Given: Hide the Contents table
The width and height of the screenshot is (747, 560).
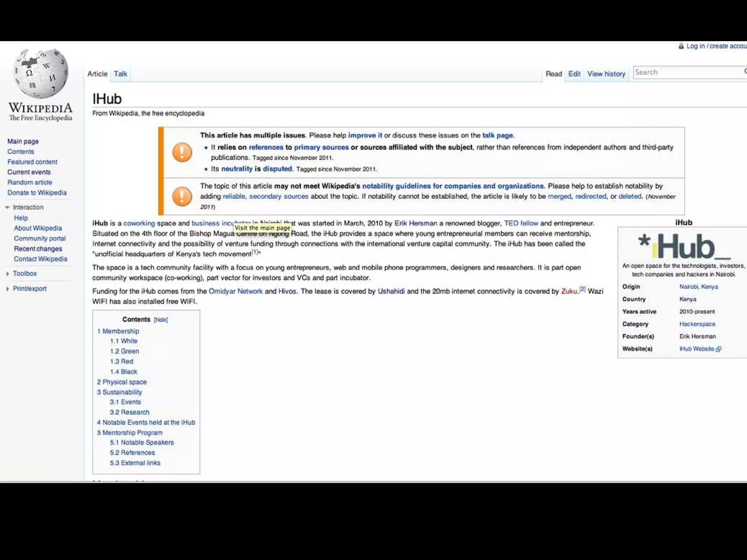Looking at the screenshot, I should point(160,320).
